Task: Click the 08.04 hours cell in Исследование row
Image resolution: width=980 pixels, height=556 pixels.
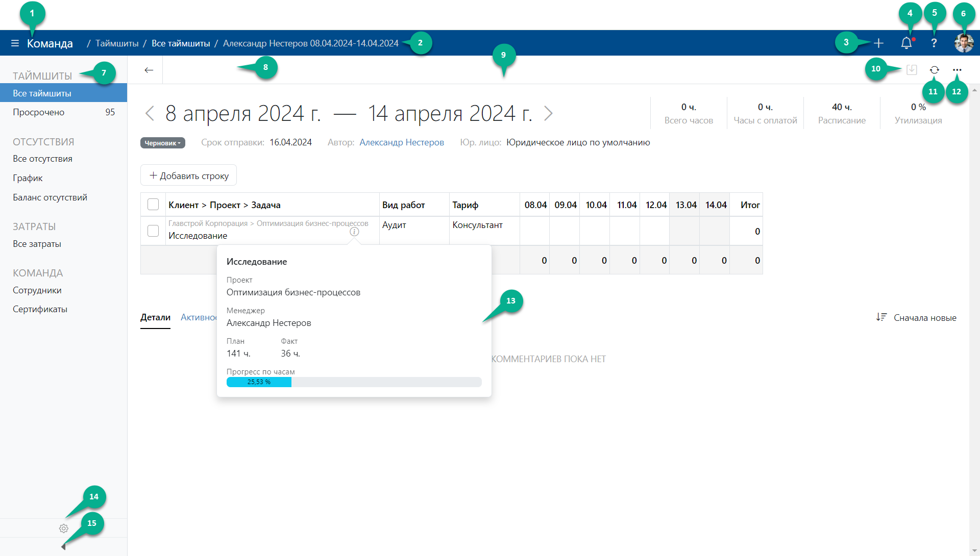Action: tap(534, 231)
